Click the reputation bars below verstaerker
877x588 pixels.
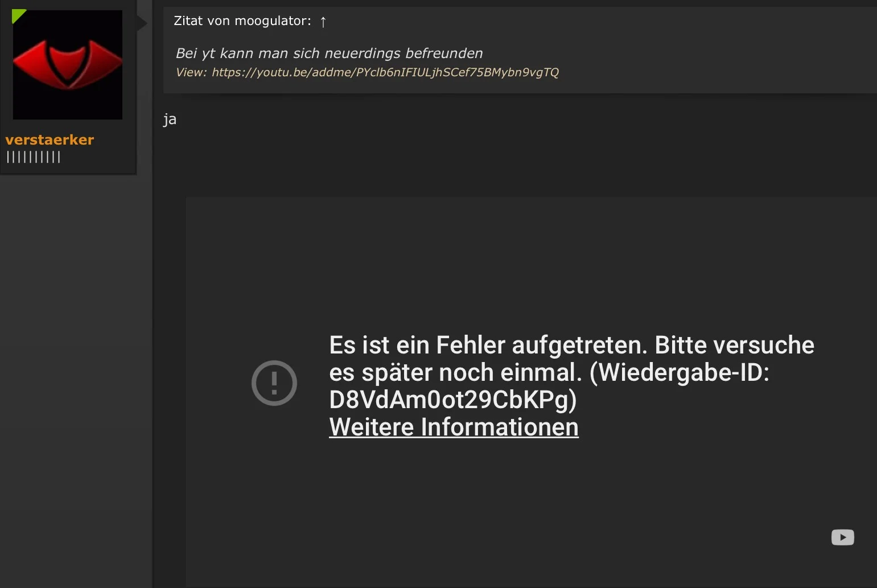(33, 158)
